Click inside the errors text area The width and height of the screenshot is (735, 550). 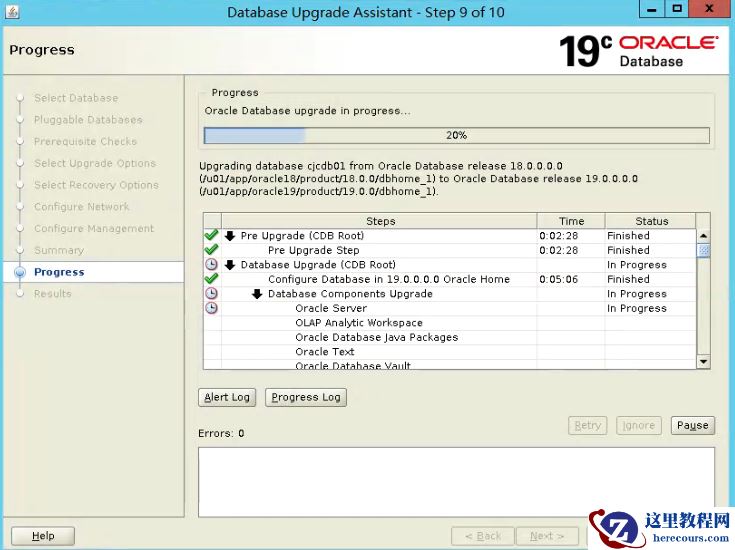pyautogui.click(x=456, y=482)
